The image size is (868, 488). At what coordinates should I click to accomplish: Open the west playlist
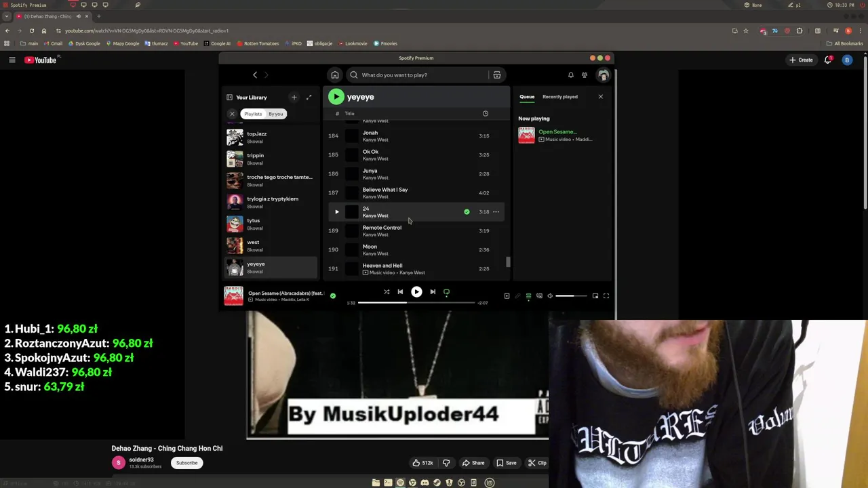coord(271,246)
